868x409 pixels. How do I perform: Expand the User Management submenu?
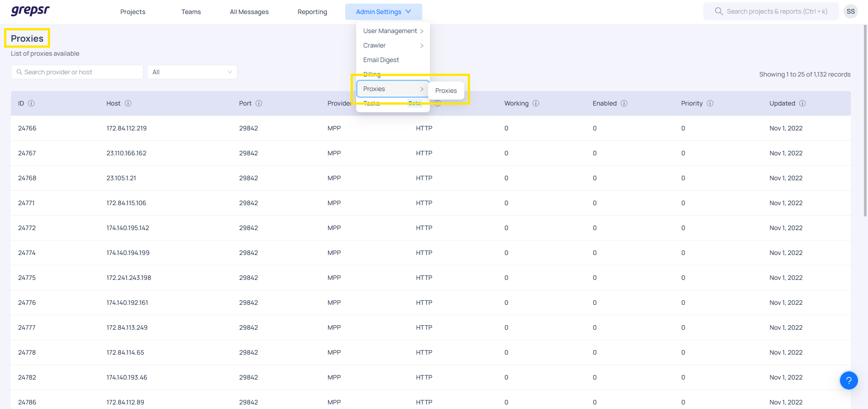tap(392, 31)
